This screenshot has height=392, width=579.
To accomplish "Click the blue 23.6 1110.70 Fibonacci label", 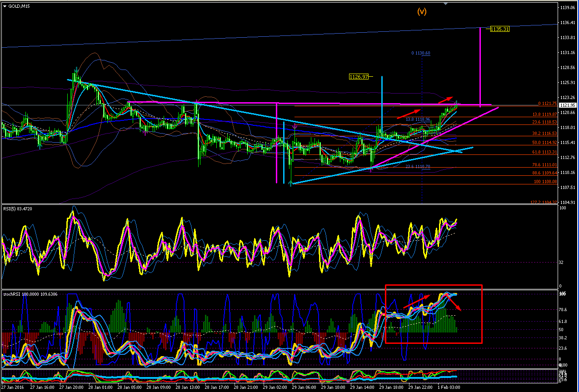I will [x=418, y=167].
